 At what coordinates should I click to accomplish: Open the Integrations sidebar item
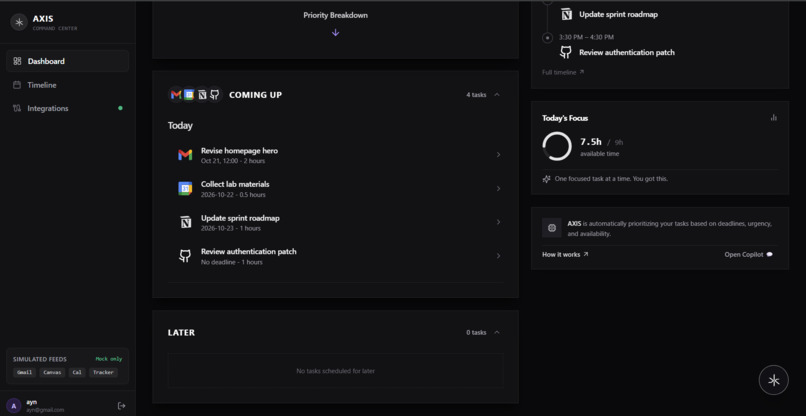[x=67, y=108]
